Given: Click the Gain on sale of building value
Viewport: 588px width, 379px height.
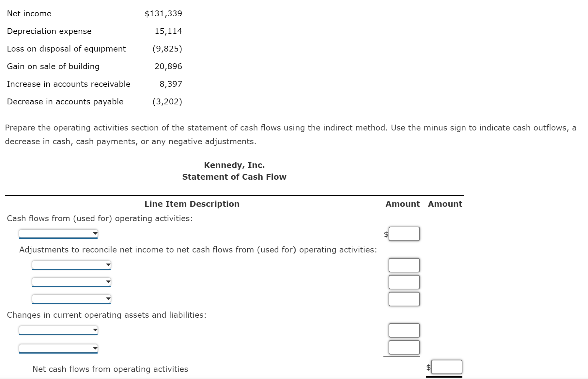Looking at the screenshot, I should [x=168, y=66].
